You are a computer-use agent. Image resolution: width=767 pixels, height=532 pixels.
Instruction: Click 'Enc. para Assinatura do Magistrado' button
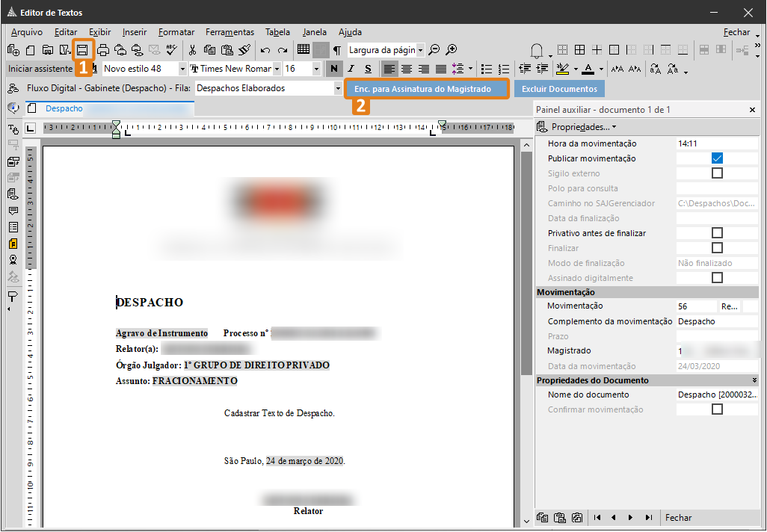click(x=427, y=89)
